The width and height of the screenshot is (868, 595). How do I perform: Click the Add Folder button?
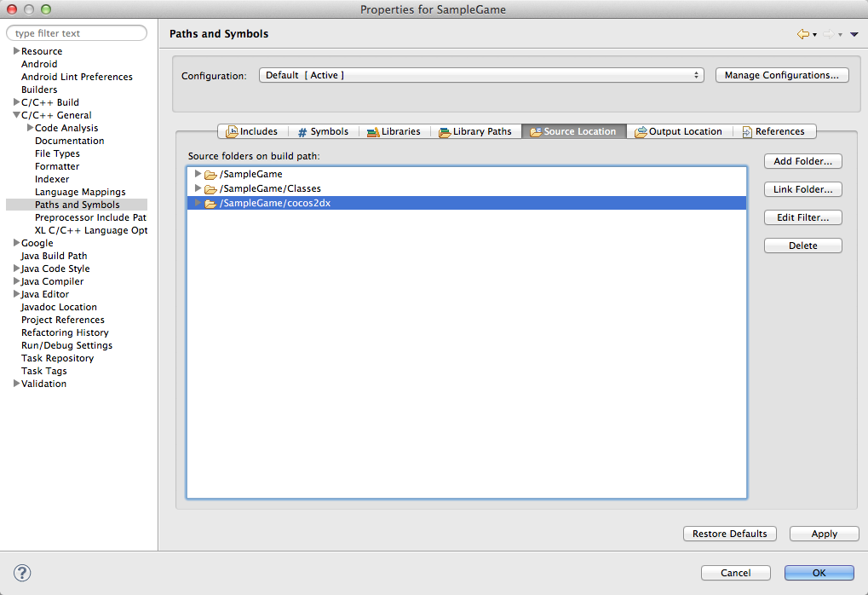[802, 161]
